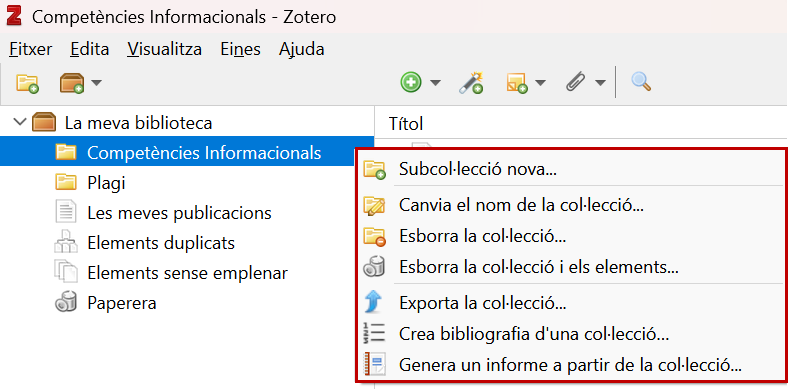Open Les meves publicacions
The width and height of the screenshot is (795, 389).
click(179, 213)
